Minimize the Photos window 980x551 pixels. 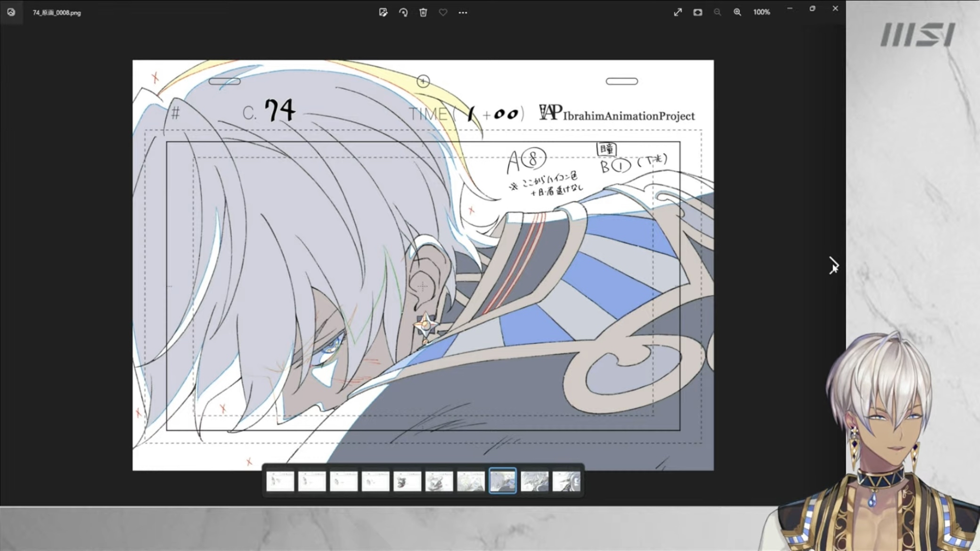pos(790,8)
